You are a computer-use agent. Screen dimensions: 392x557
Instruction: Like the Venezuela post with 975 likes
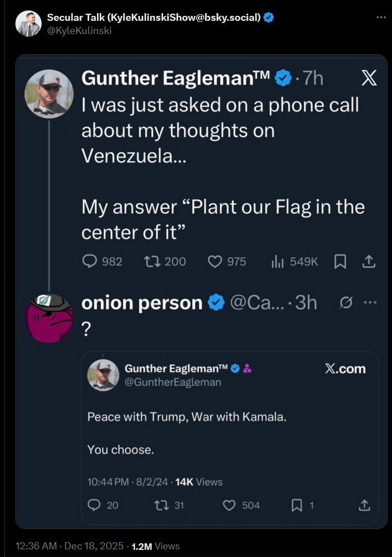pyautogui.click(x=215, y=262)
